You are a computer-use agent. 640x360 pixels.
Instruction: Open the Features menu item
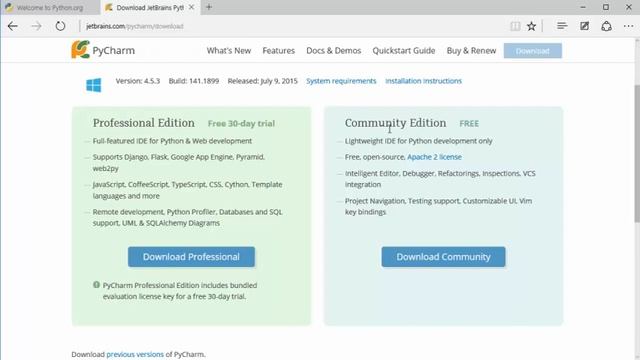(x=278, y=51)
